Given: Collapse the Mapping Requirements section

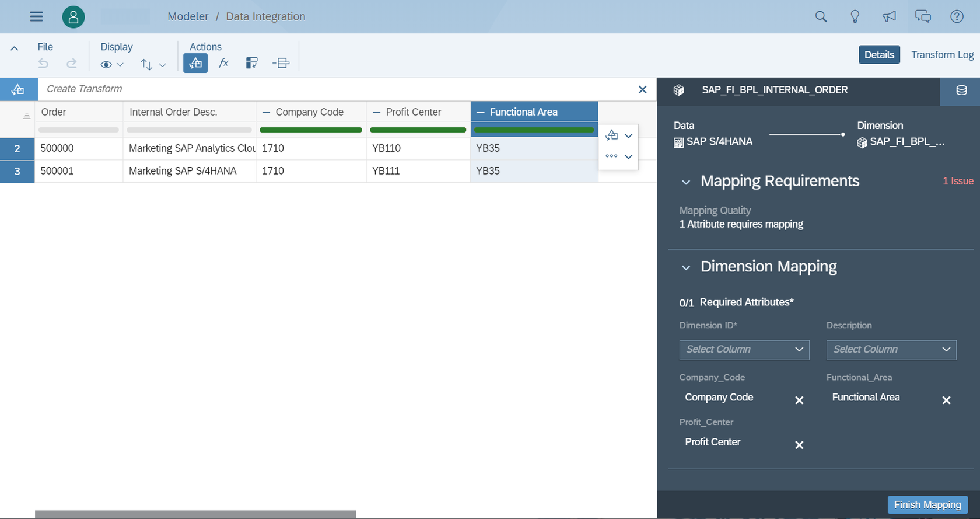Looking at the screenshot, I should pyautogui.click(x=686, y=182).
